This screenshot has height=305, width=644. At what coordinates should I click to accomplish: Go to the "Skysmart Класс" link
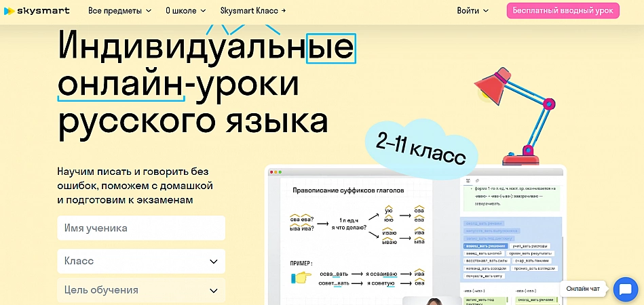[253, 11]
